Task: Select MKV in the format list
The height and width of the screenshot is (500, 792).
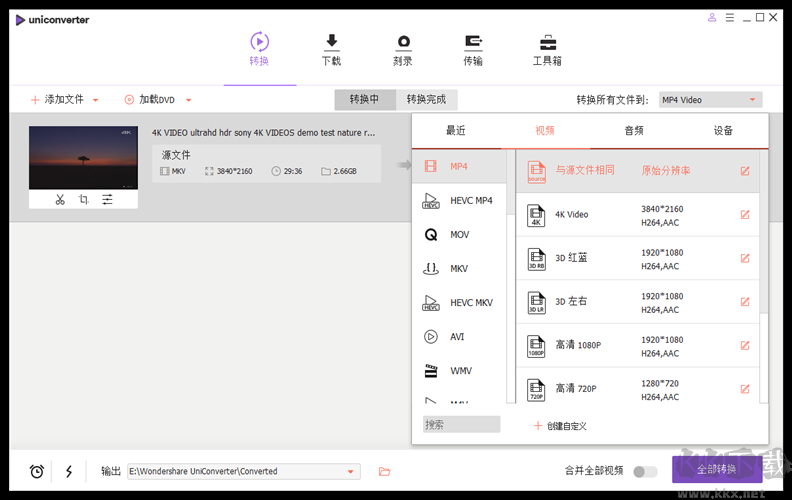Action: pyautogui.click(x=459, y=268)
